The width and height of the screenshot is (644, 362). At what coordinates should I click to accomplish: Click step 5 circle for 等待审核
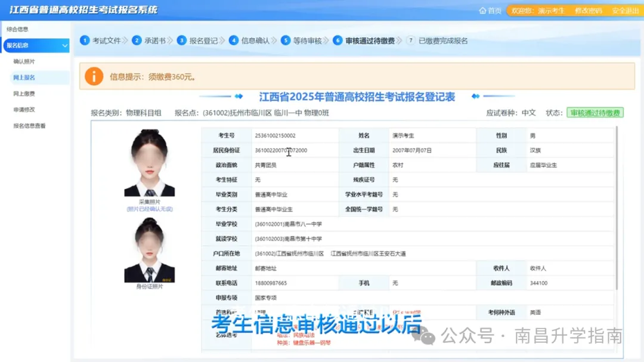pyautogui.click(x=286, y=41)
